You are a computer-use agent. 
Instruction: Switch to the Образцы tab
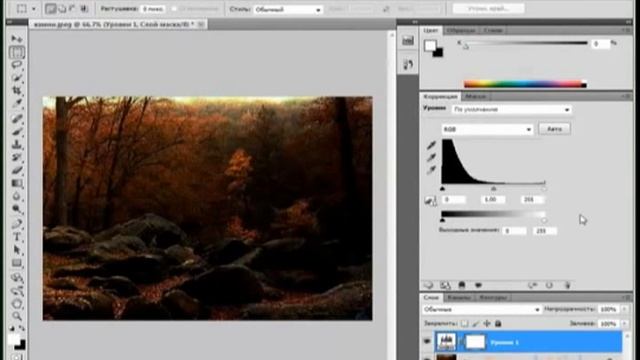coord(460,31)
